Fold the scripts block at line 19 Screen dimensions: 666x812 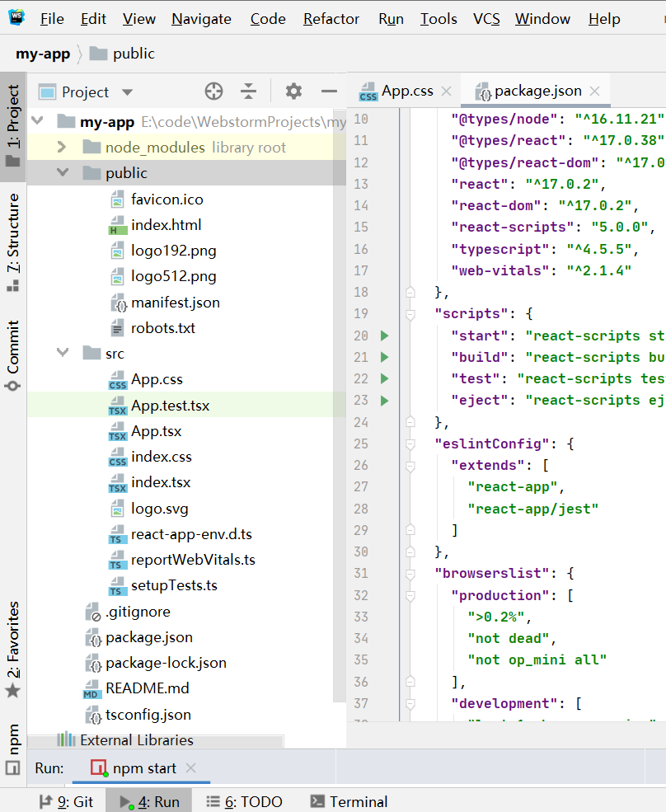(x=410, y=314)
